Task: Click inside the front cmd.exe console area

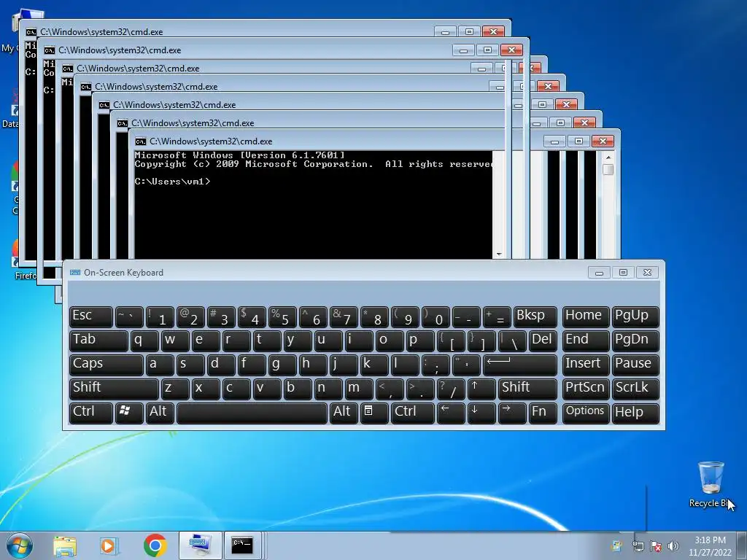Action: click(313, 205)
